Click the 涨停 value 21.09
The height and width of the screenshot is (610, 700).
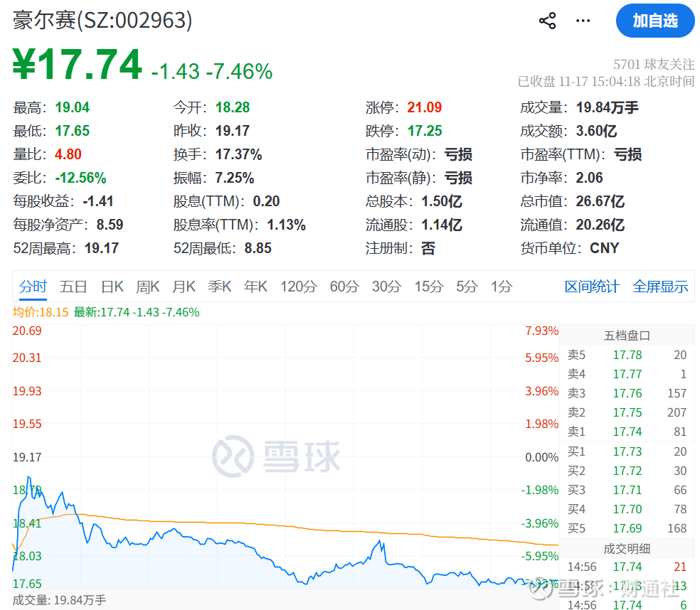425,107
